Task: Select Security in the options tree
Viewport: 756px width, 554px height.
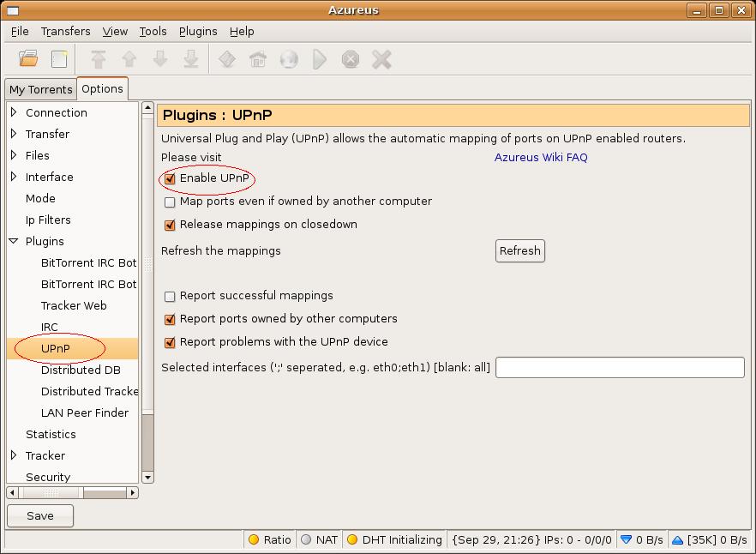Action: pyautogui.click(x=48, y=477)
